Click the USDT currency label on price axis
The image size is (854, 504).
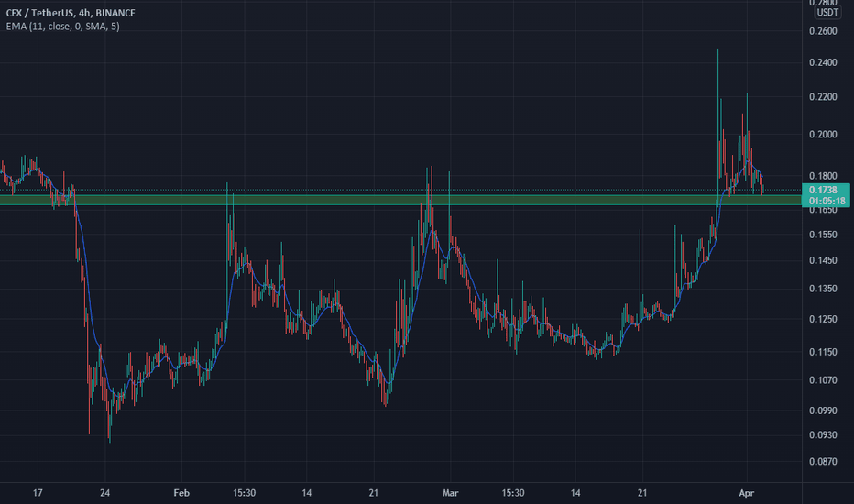coord(827,13)
